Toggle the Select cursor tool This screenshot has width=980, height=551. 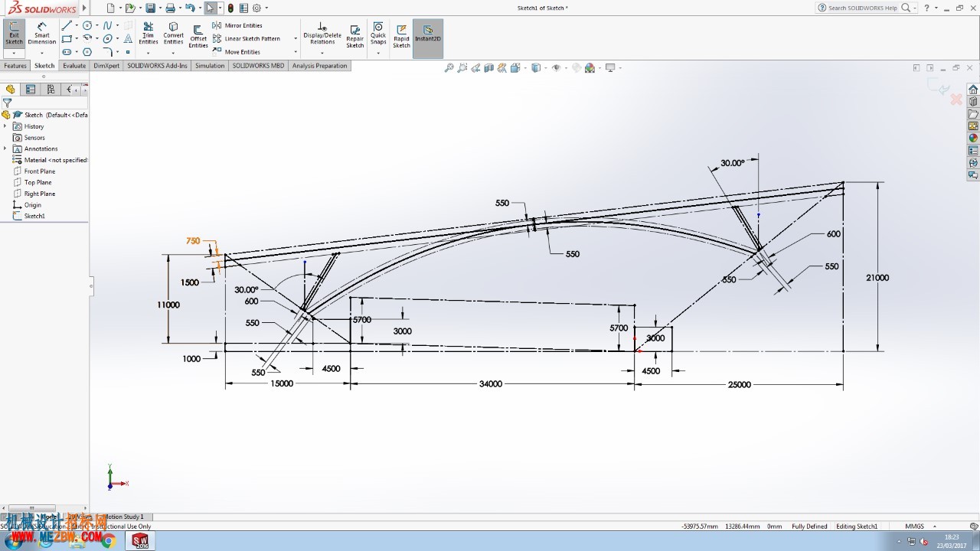211,8
